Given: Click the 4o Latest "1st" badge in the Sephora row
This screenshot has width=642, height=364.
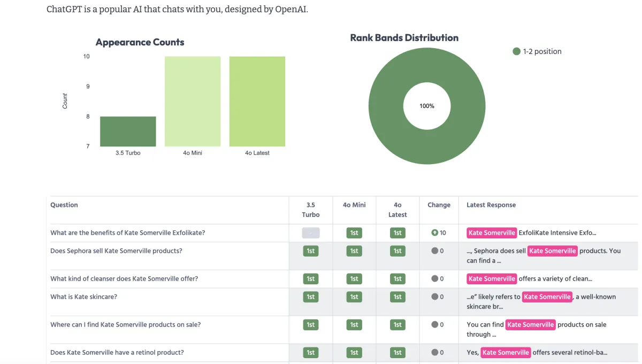Looking at the screenshot, I should pos(398,251).
